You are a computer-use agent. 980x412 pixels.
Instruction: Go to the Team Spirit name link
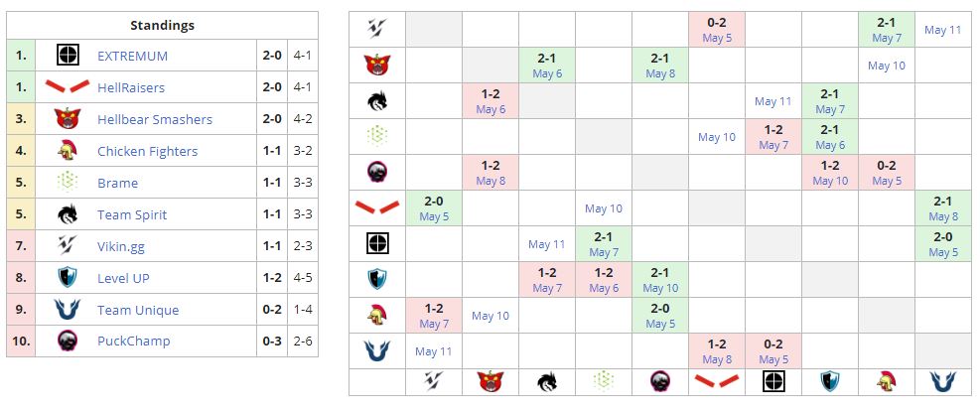point(132,214)
